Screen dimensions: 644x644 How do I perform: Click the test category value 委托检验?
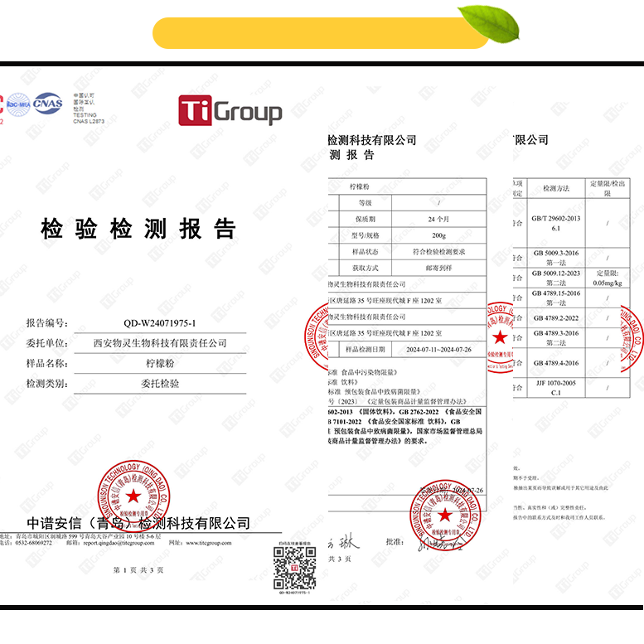[160, 384]
